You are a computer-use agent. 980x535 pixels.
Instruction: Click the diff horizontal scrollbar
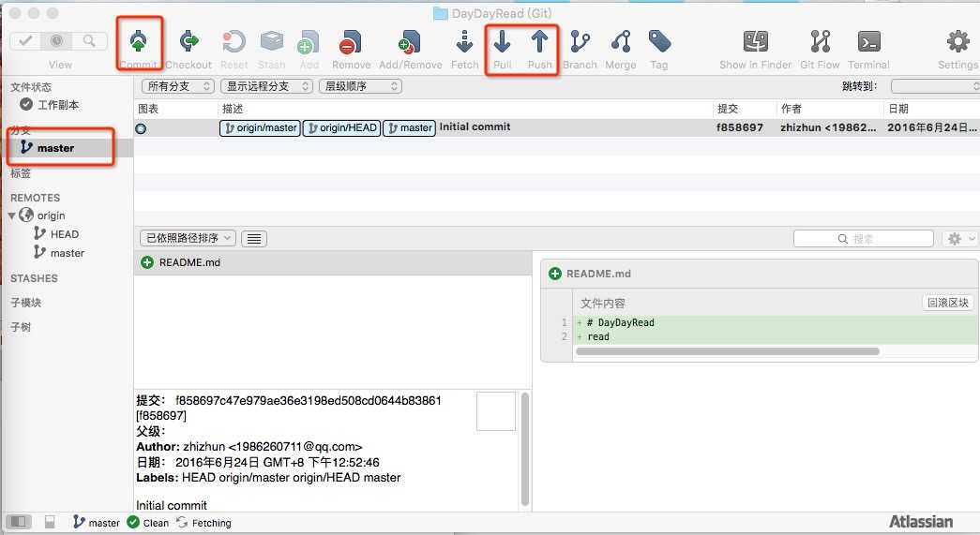[727, 351]
